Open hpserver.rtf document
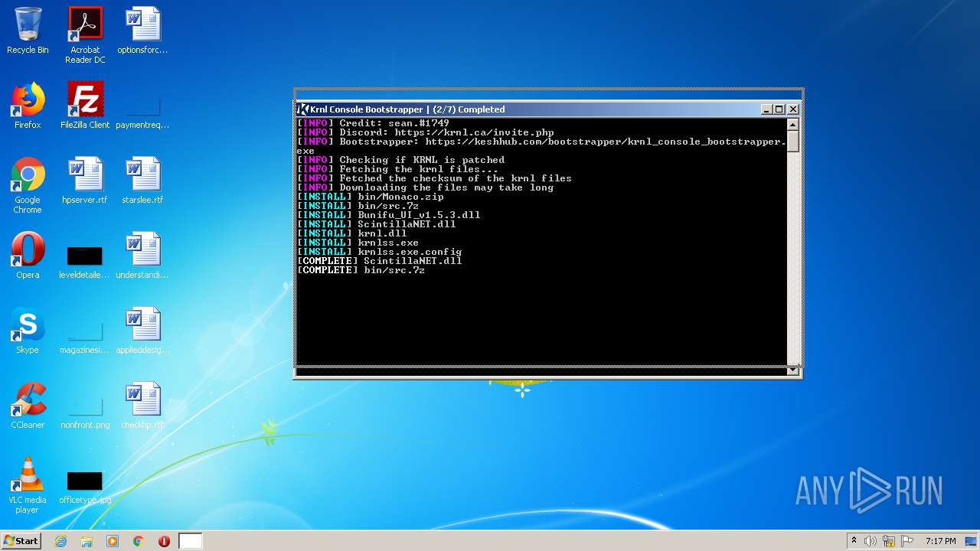Viewport: 980px width, 551px height. 85,181
